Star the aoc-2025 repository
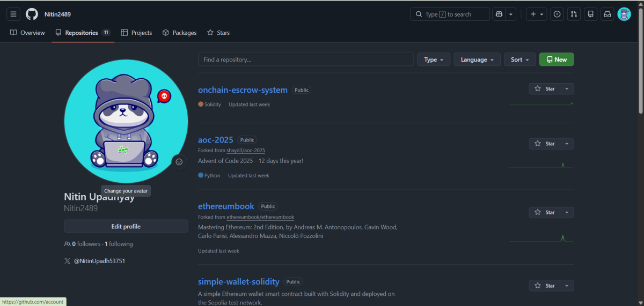Screen dimensions: 644x306 point(545,144)
